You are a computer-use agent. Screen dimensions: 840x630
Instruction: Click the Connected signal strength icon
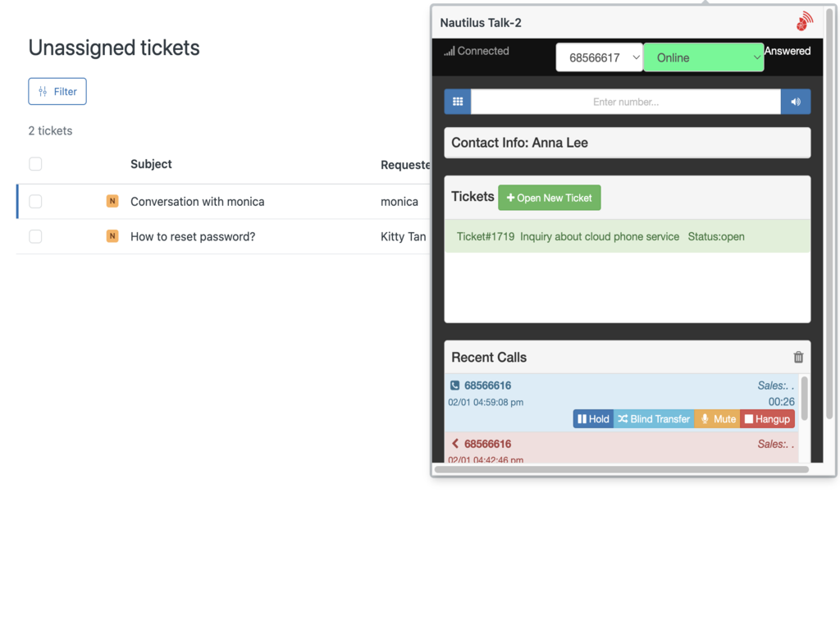click(449, 51)
